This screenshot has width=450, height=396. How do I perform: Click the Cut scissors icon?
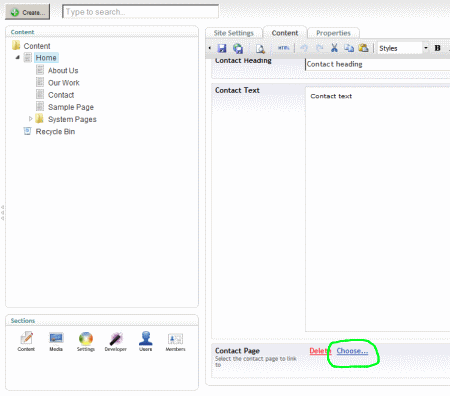[x=334, y=48]
